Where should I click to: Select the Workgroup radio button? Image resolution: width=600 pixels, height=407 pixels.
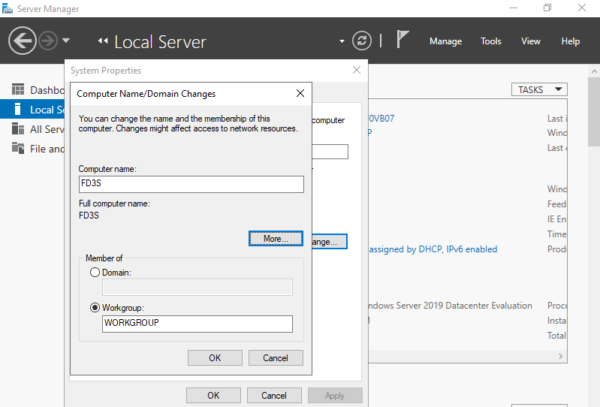(95, 308)
